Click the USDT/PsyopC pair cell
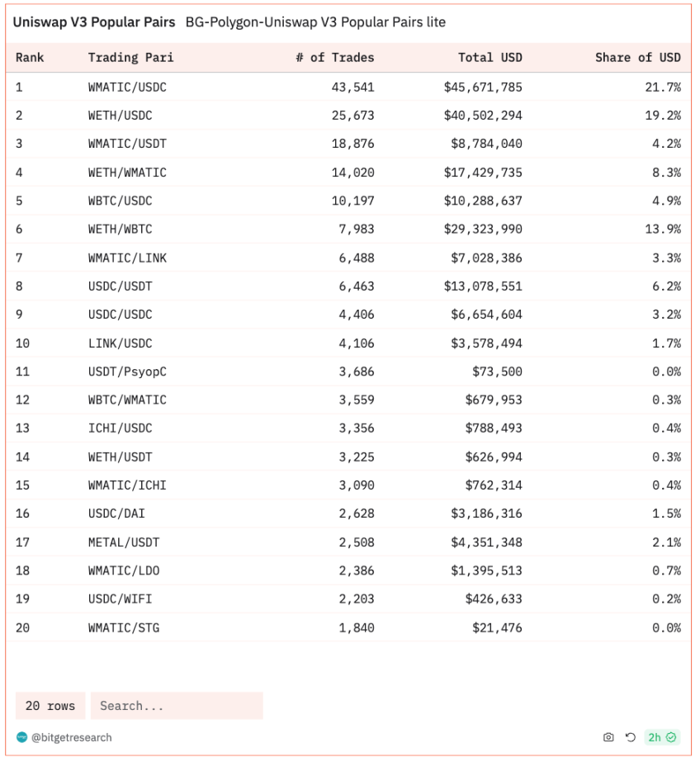The width and height of the screenshot is (700, 762). (x=127, y=372)
